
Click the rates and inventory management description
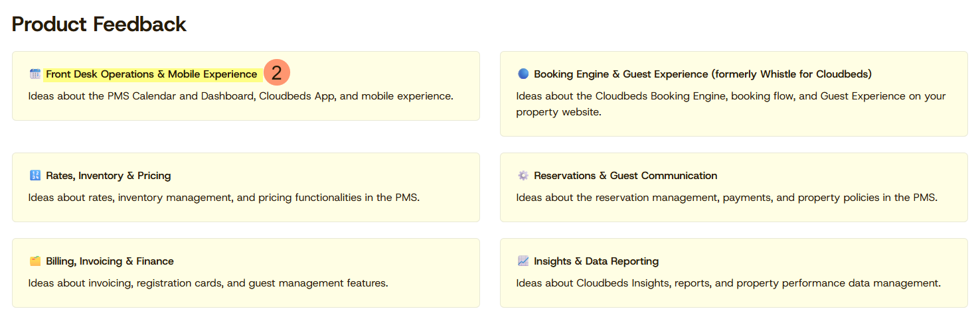(x=224, y=198)
